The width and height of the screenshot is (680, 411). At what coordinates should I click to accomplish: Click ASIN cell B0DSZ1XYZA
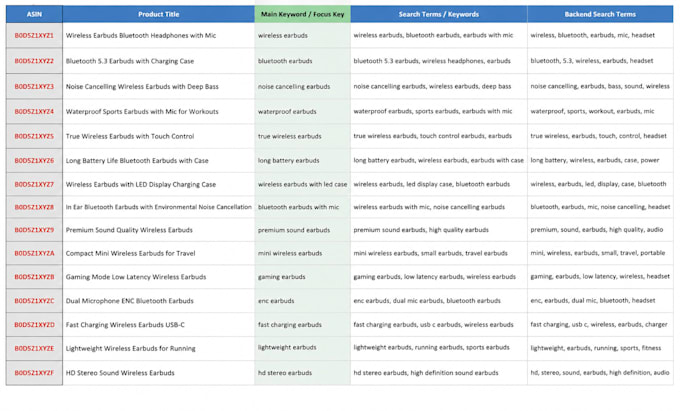coord(34,253)
